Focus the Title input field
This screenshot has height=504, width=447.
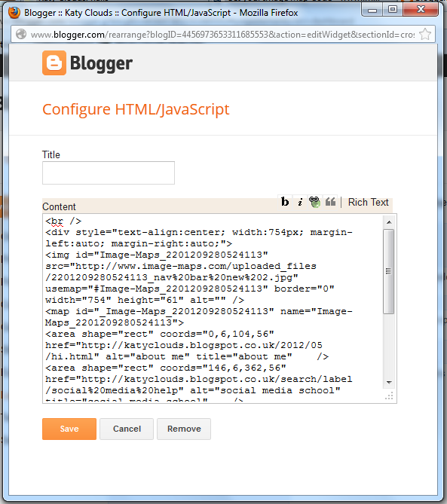[109, 173]
